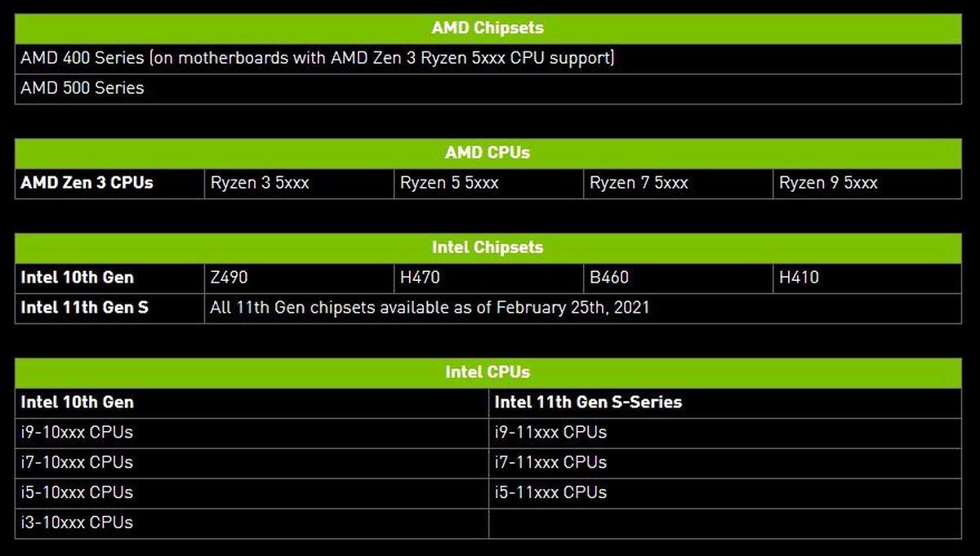Click the AMD CPUs header bar
Screen dimensions: 980x556
pos(488,153)
